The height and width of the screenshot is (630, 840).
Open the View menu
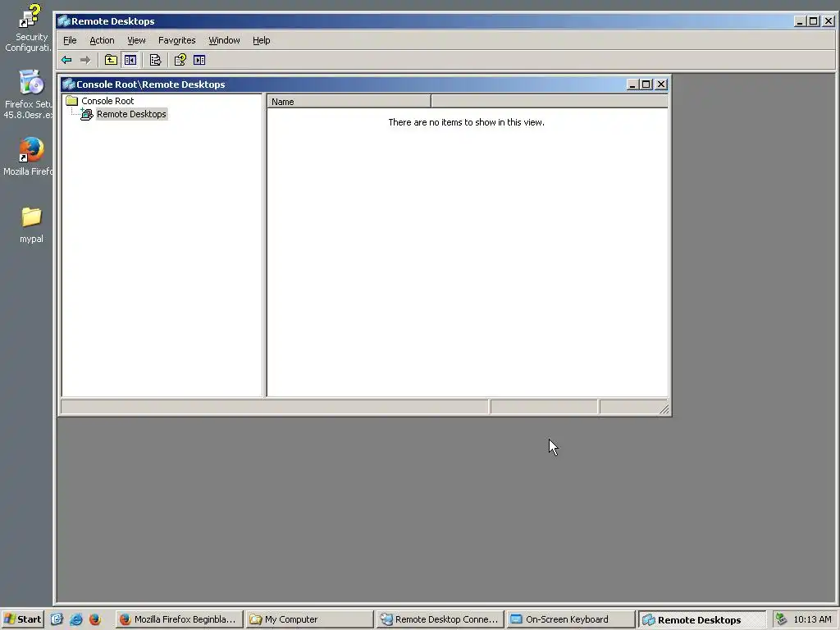click(x=136, y=40)
